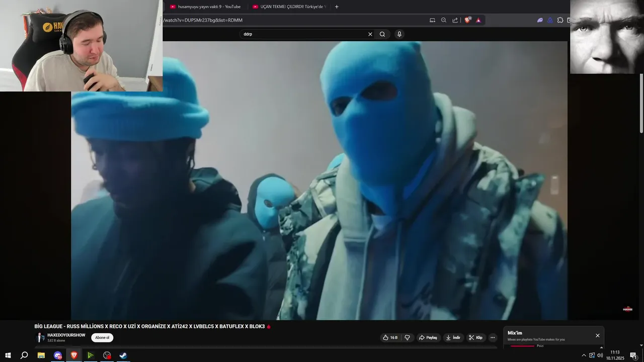Start voice search with microphone

coord(399,34)
